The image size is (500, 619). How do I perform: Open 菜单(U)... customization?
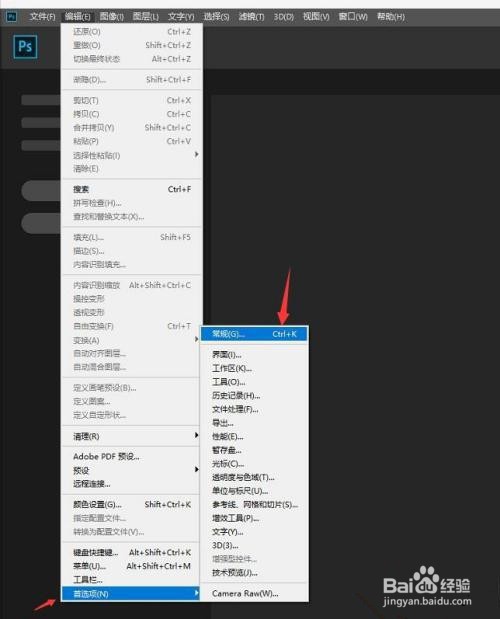pos(132,566)
